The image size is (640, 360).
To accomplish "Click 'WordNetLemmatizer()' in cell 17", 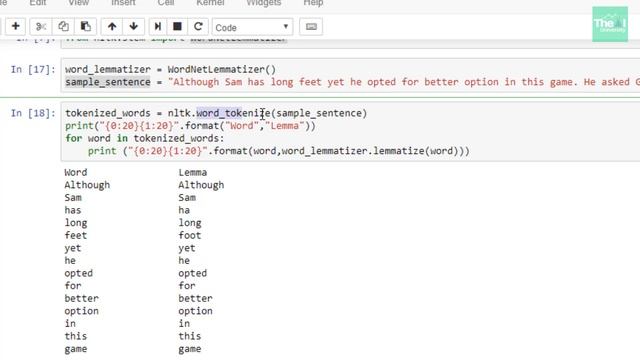I will (x=222, y=69).
